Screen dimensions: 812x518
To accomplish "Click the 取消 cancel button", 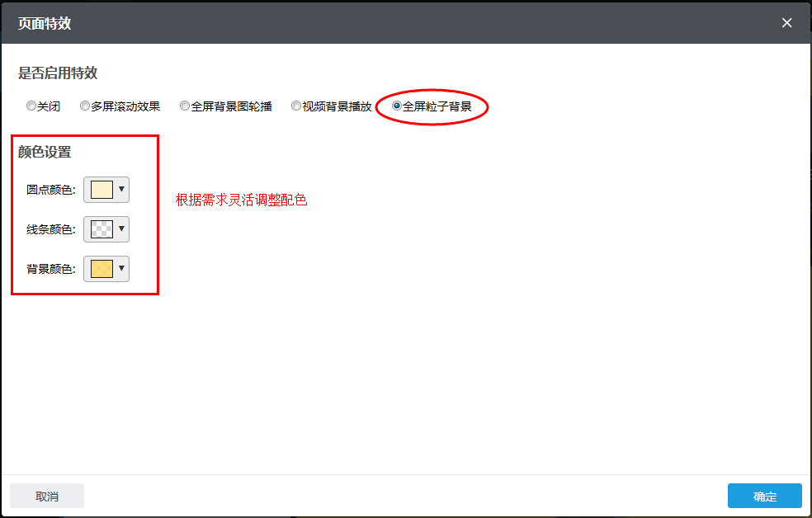I will click(46, 496).
